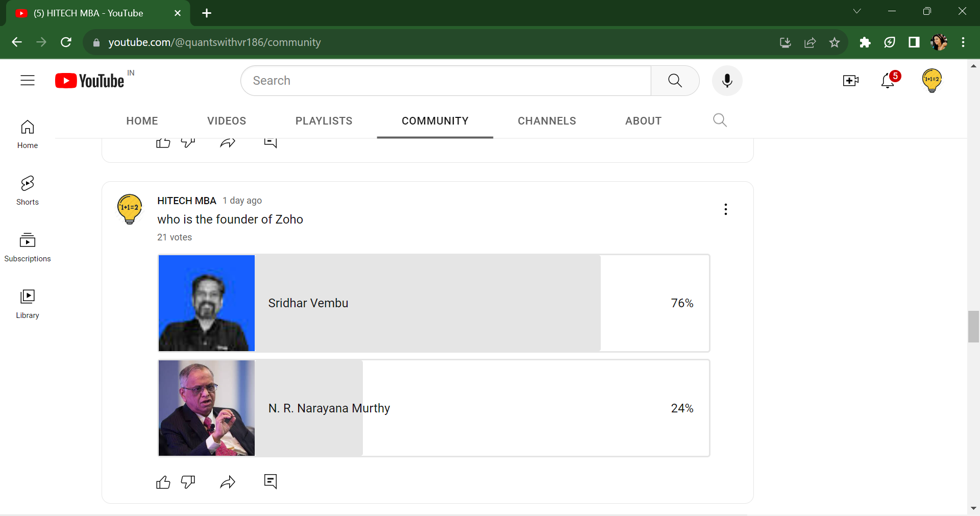The height and width of the screenshot is (516, 980).
Task: Like the Zoho poll post
Action: pyautogui.click(x=163, y=482)
